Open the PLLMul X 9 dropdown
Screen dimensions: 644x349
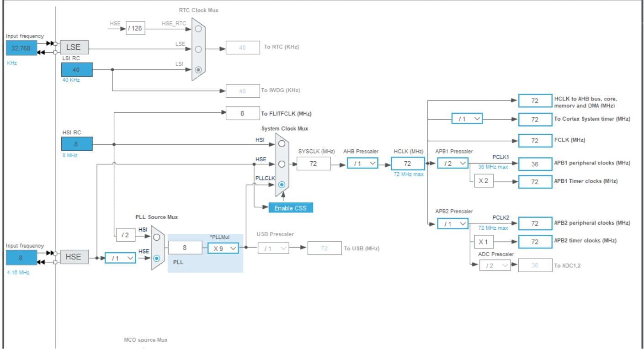pyautogui.click(x=224, y=248)
